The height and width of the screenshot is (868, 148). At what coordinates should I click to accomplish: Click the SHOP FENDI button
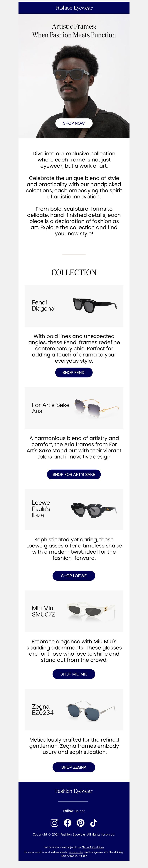(74, 372)
